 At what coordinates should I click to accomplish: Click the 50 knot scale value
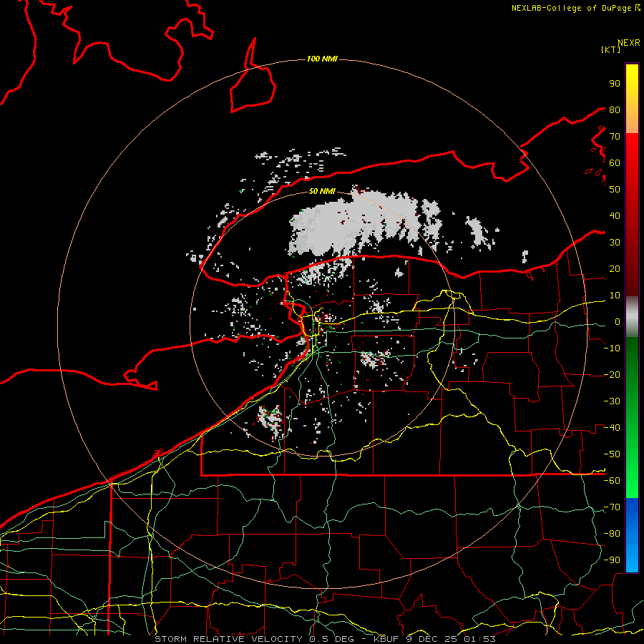coord(615,190)
